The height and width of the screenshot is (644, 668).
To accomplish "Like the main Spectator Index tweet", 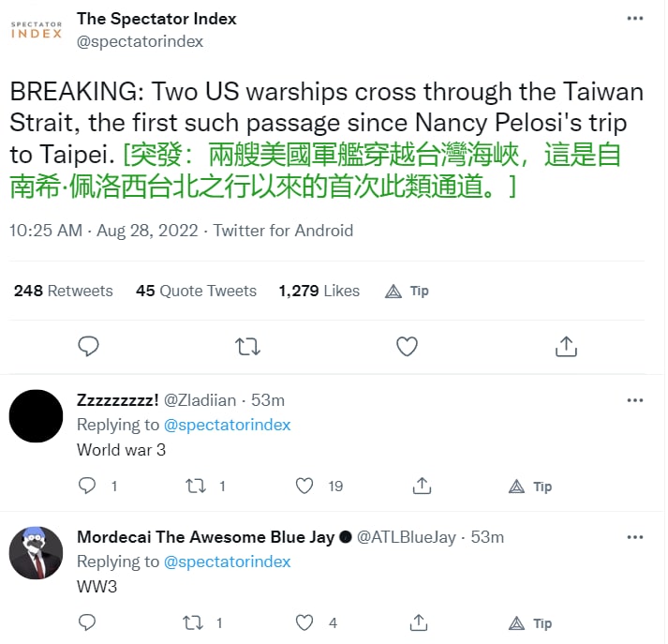I will 407,347.
